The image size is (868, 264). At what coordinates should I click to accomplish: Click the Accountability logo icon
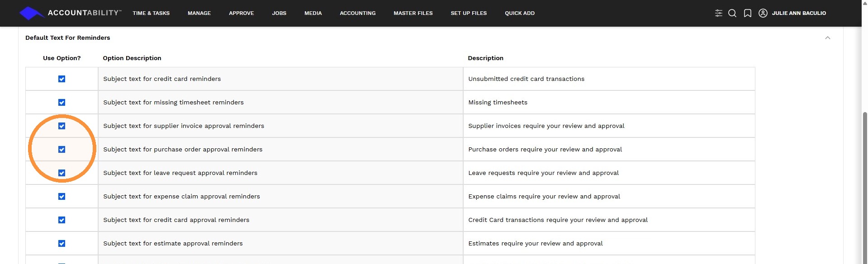pos(31,13)
